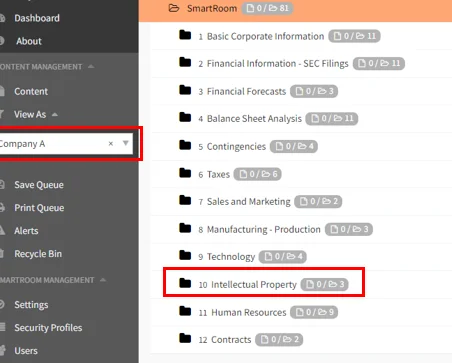Click the Basic Corporate Information count badge
This screenshot has width=452, height=363.
coord(354,36)
